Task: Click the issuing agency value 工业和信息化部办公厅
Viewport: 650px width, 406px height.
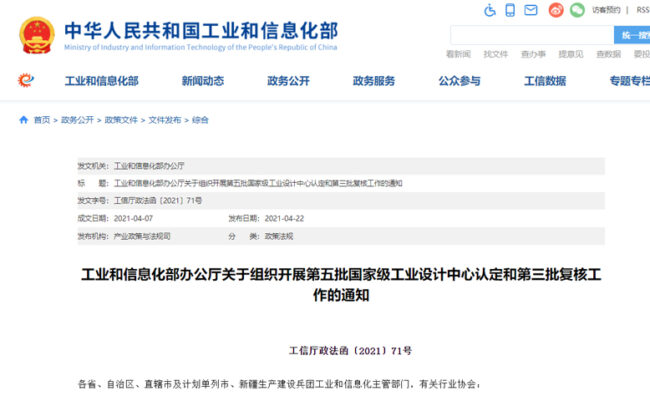Action: pos(149,166)
